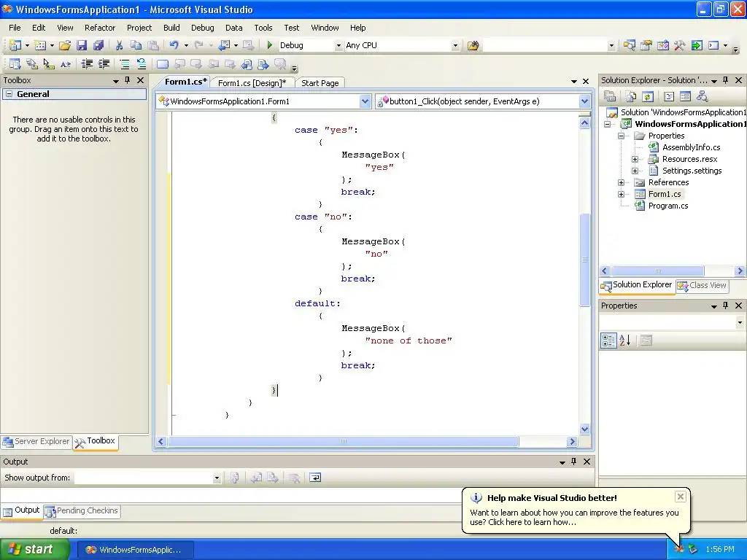The height and width of the screenshot is (560, 747).
Task: Open the Toolbox via hammer-wrench toolbar icon
Action: pos(680,45)
